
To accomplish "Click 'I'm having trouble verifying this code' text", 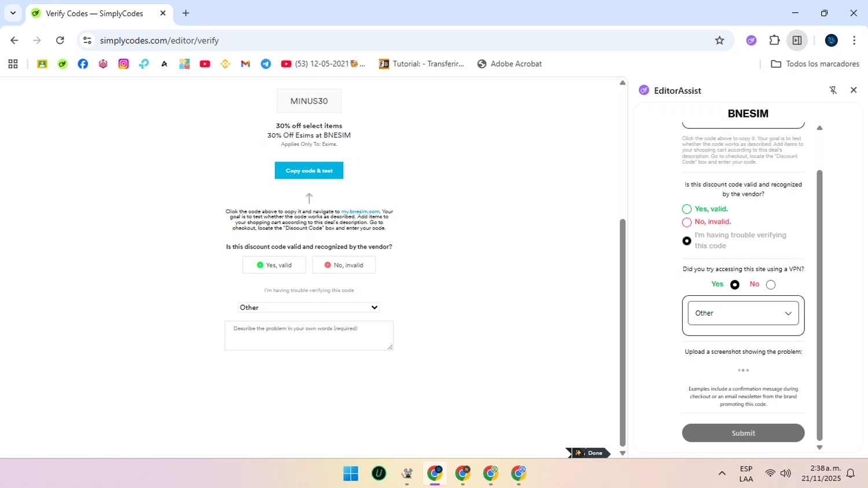I will pyautogui.click(x=309, y=291).
